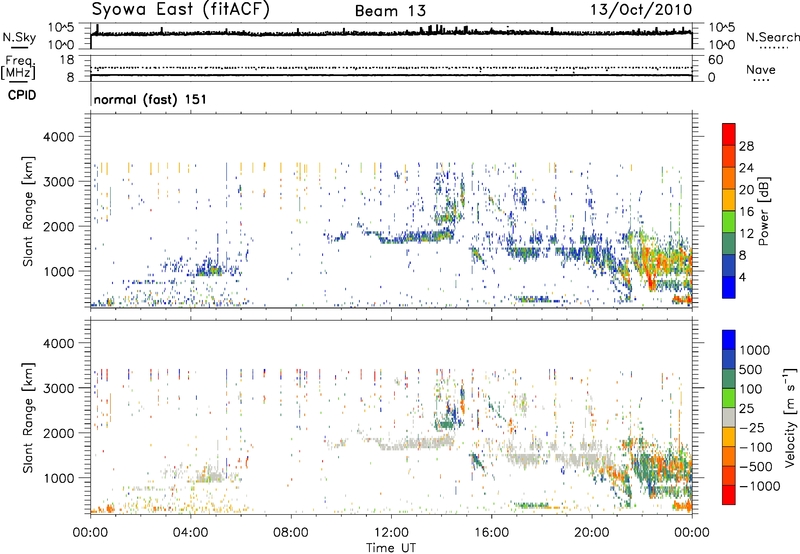Click the "N.Sky" legend label

tap(19, 37)
